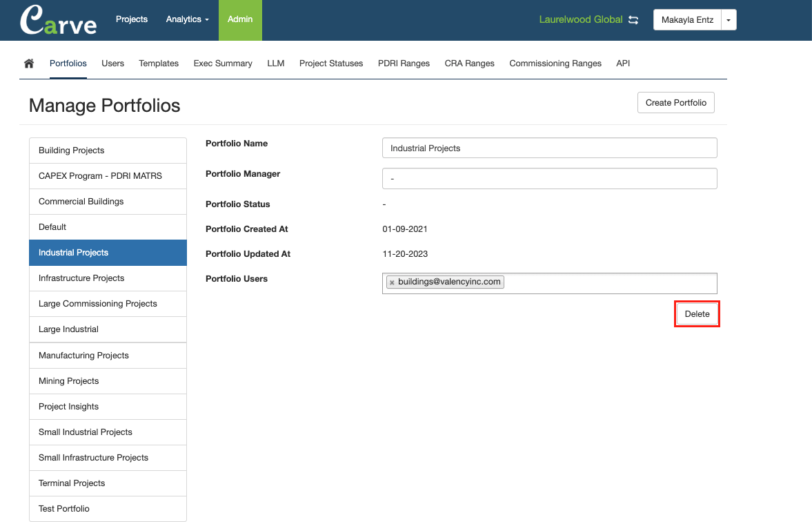Open the Templates tab

point(159,64)
